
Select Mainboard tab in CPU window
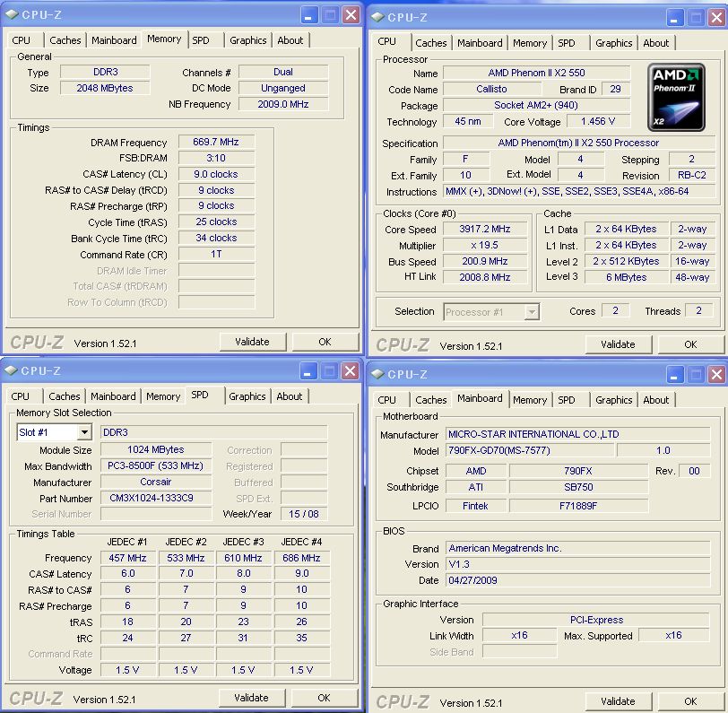click(x=480, y=43)
